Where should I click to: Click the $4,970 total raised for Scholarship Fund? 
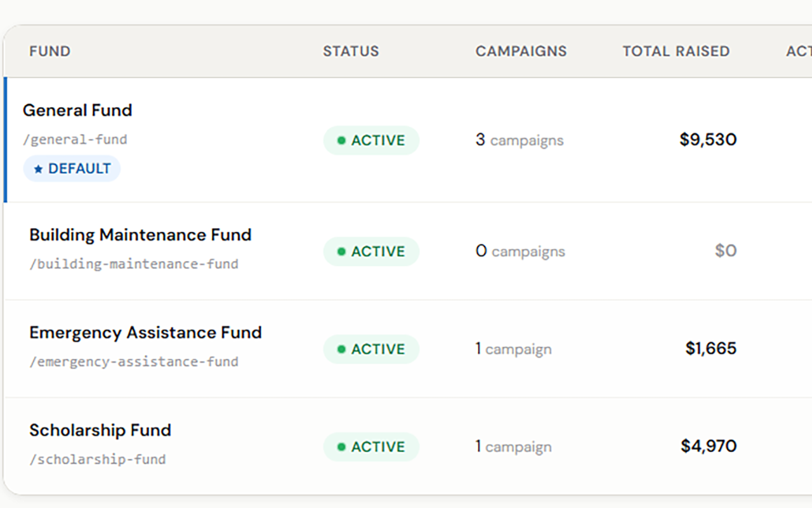click(x=708, y=446)
